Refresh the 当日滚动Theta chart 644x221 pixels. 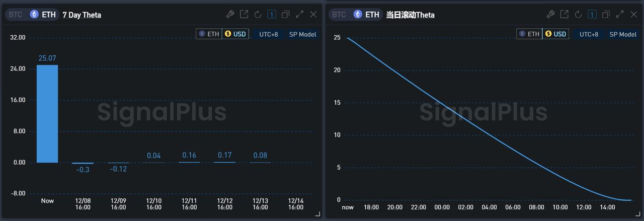point(578,15)
